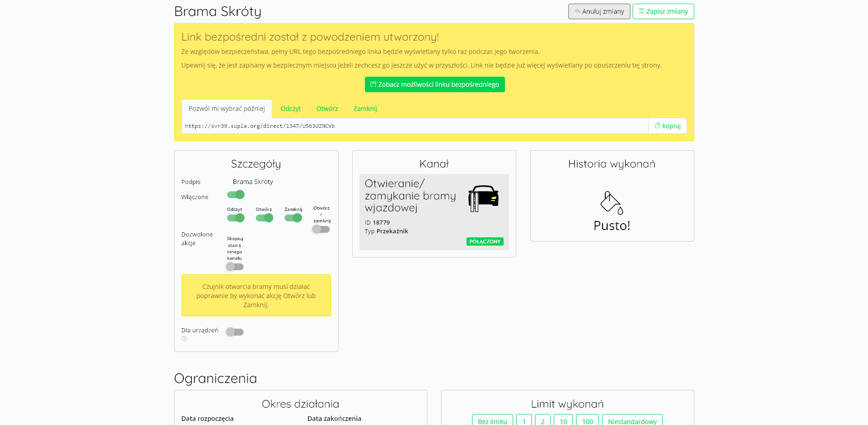The image size is (868, 425).
Task: Set execution limit to 100
Action: [587, 421]
